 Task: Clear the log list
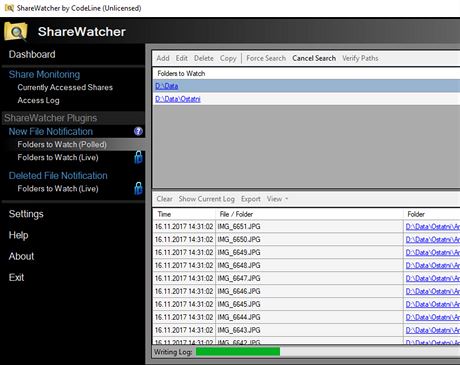pos(165,199)
